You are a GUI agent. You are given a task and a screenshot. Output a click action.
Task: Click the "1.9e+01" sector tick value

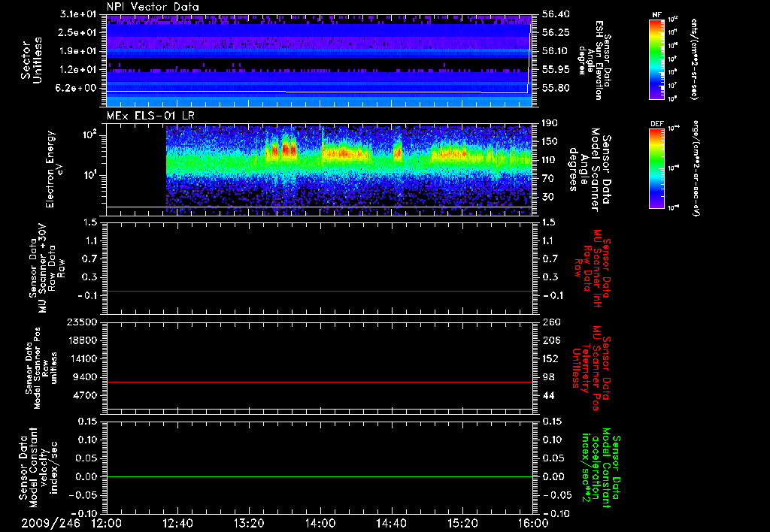click(x=77, y=51)
